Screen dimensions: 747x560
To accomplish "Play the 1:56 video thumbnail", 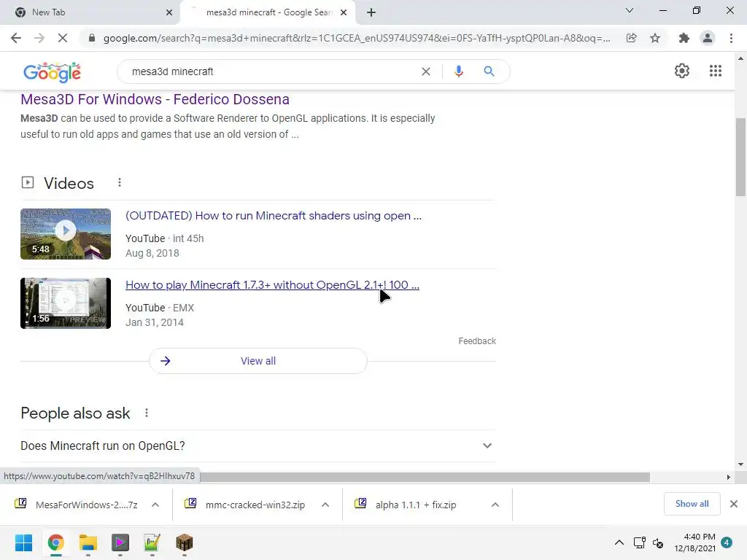I will pyautogui.click(x=66, y=303).
